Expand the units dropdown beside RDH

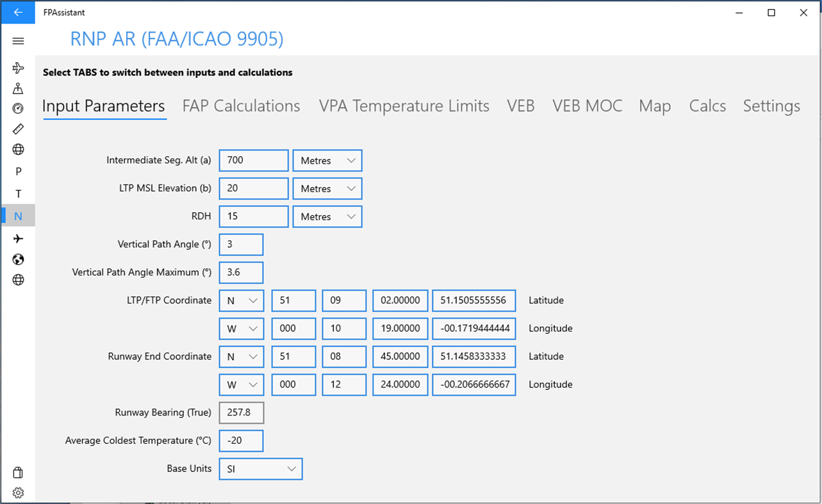(327, 216)
